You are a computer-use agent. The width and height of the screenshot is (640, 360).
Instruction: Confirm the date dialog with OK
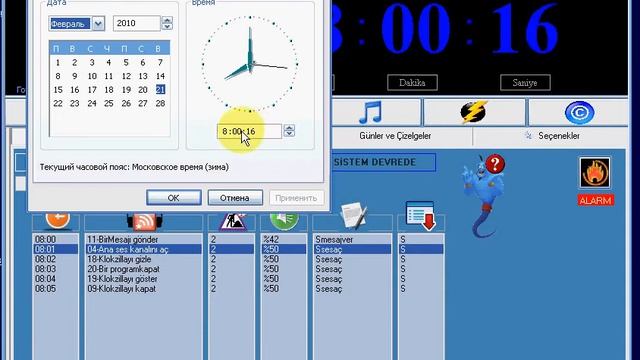coord(173,198)
